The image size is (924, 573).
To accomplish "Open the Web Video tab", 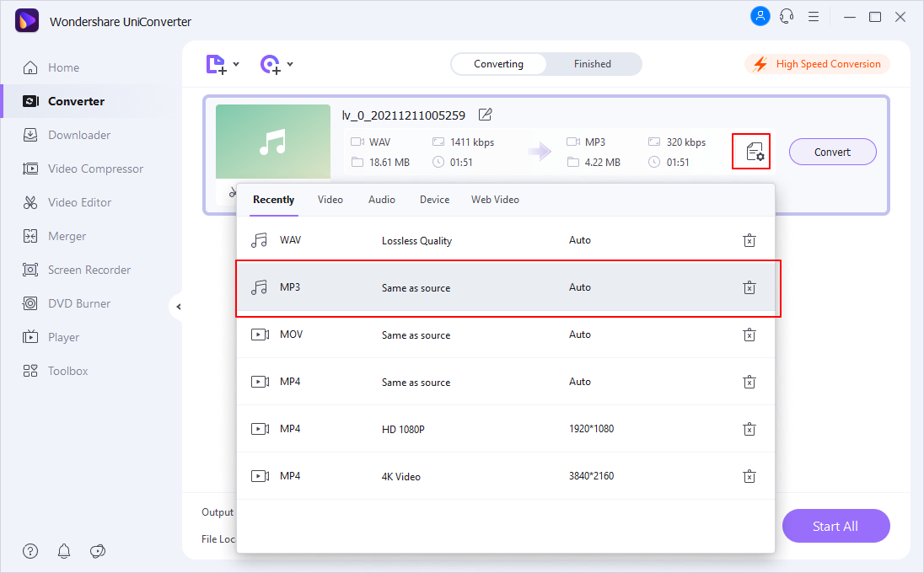I will (x=495, y=200).
